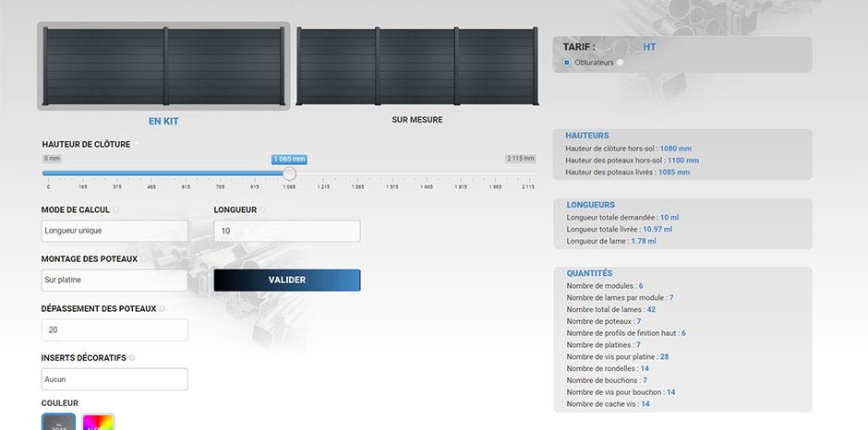868x430 pixels.
Task: Click the fence height slider handle
Action: [x=289, y=173]
